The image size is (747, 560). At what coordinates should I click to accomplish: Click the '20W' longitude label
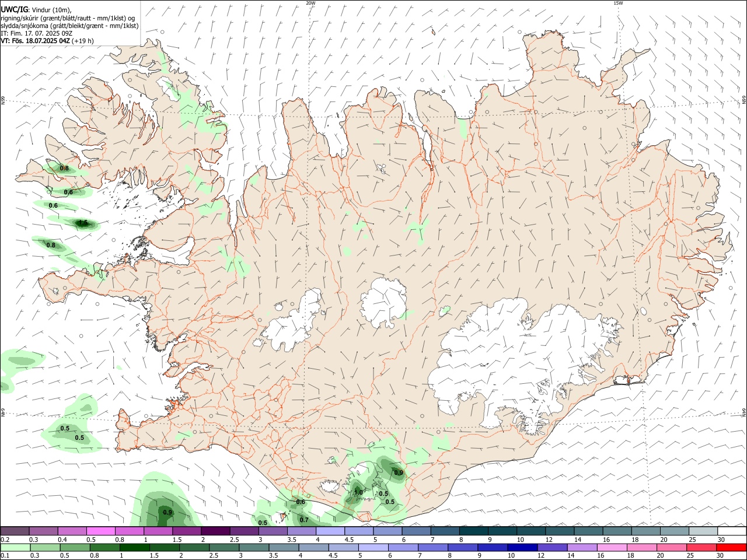pos(310,3)
